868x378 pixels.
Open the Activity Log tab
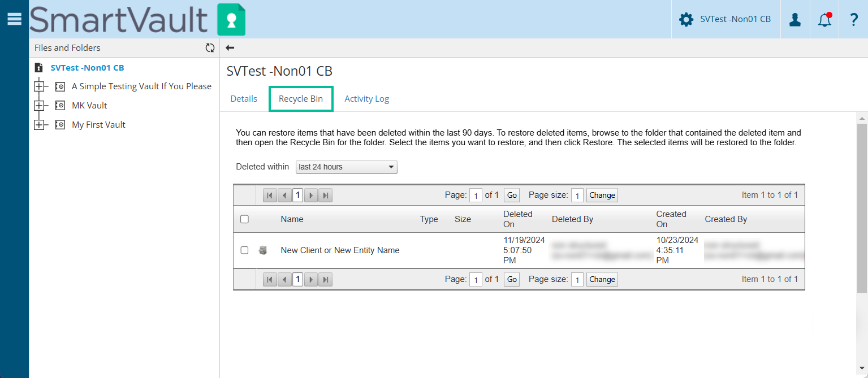[367, 99]
